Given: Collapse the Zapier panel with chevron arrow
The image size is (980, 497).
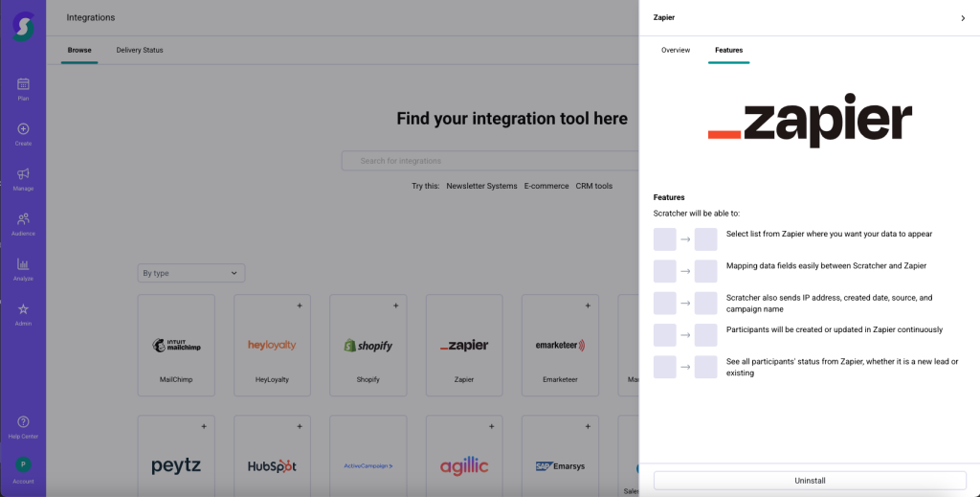Looking at the screenshot, I should coord(963,18).
